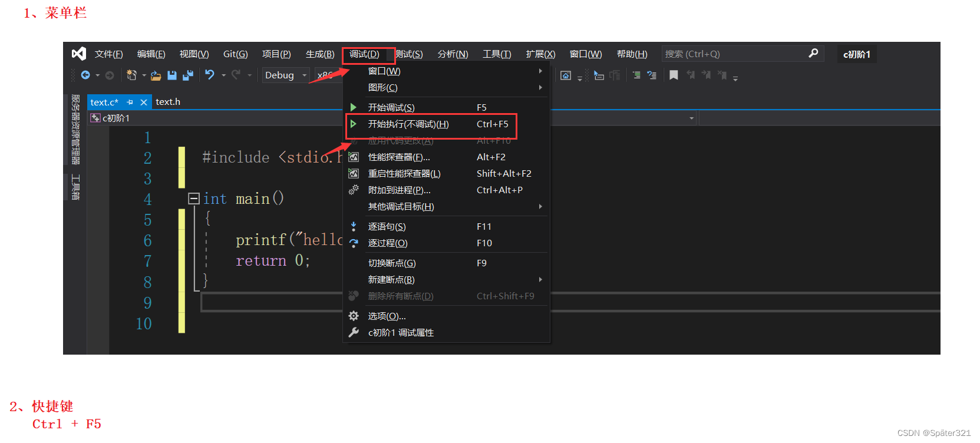
Task: Collapse the int main() code block
Action: 193,199
